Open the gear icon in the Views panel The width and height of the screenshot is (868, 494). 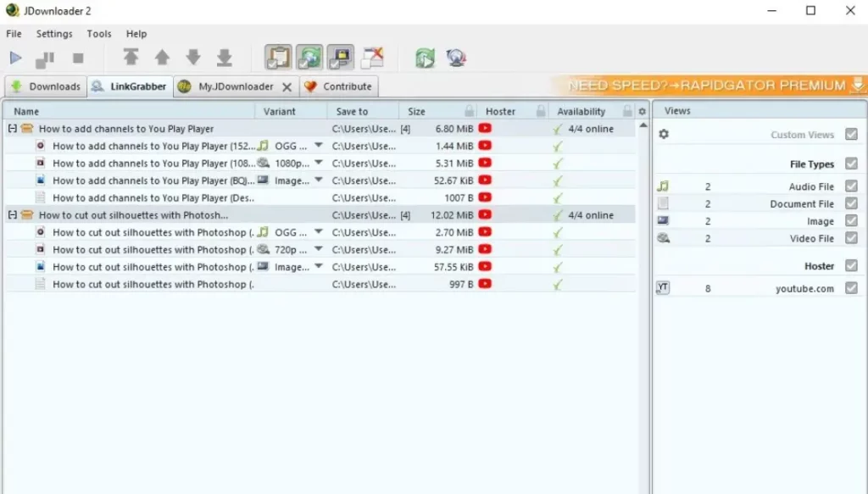(x=664, y=134)
